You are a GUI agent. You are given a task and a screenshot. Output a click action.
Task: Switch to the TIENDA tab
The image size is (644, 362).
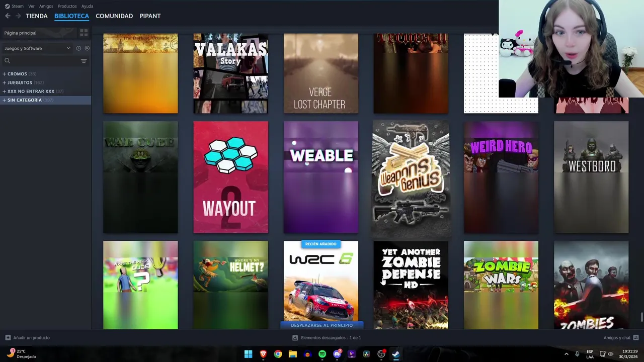coord(37,16)
